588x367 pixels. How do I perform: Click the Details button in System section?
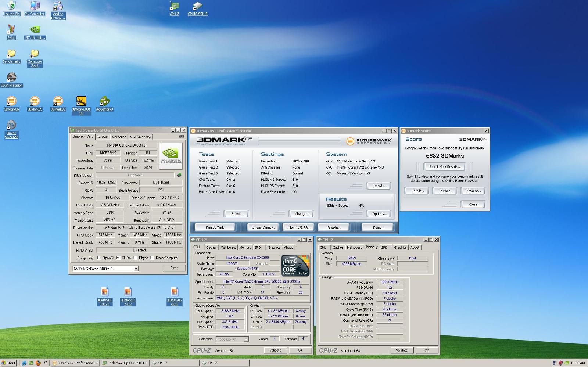pos(380,186)
